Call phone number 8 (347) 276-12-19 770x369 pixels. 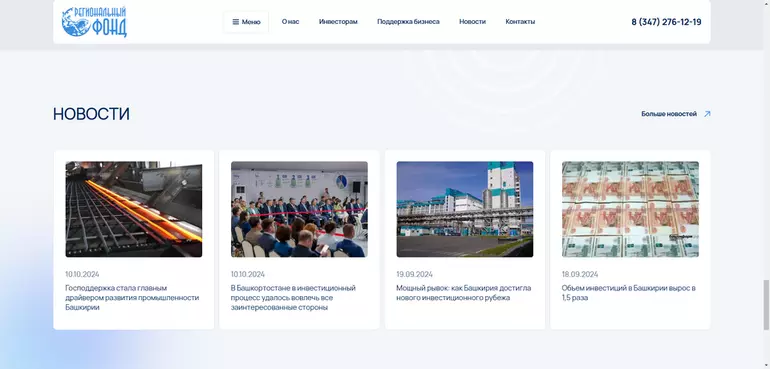tap(666, 22)
